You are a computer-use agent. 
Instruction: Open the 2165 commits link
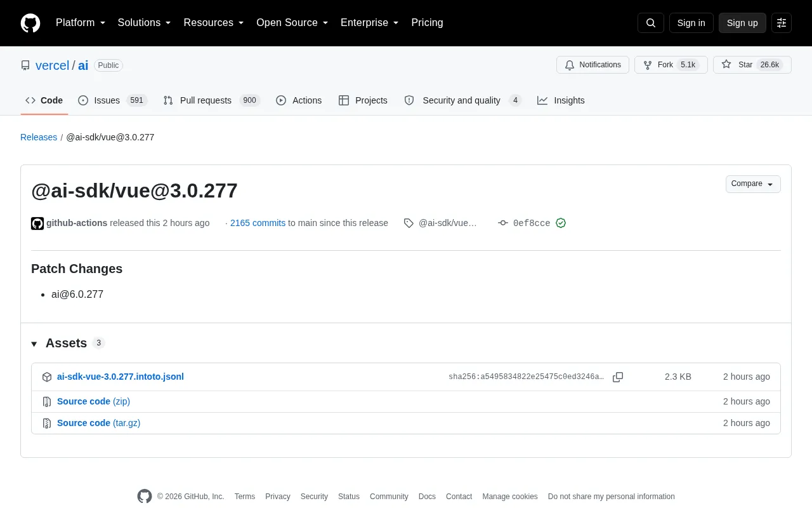[x=258, y=223]
